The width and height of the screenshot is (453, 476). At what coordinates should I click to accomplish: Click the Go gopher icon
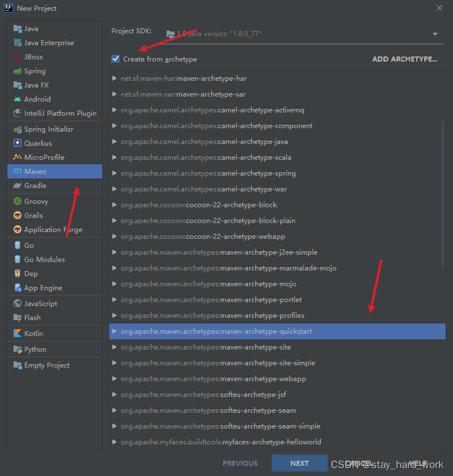(x=18, y=245)
